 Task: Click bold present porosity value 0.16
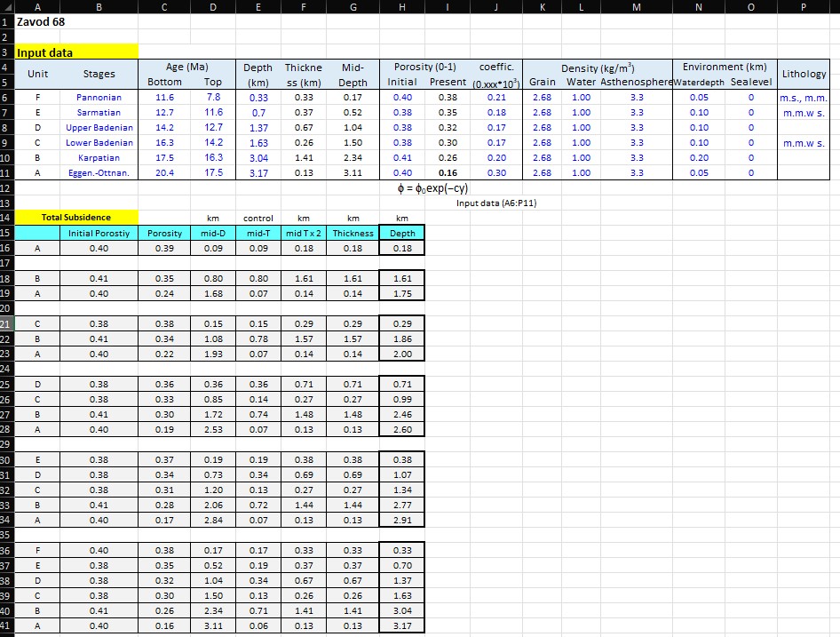point(448,172)
